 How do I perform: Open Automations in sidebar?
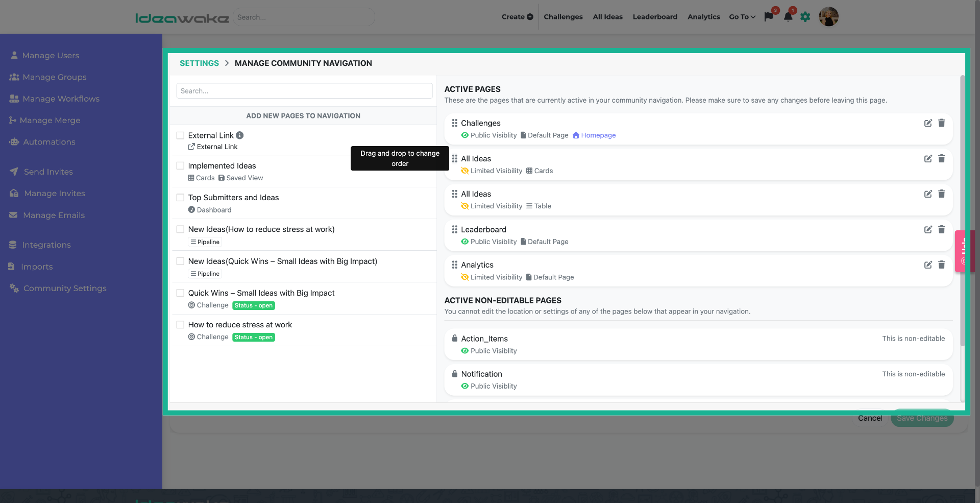(x=43, y=142)
